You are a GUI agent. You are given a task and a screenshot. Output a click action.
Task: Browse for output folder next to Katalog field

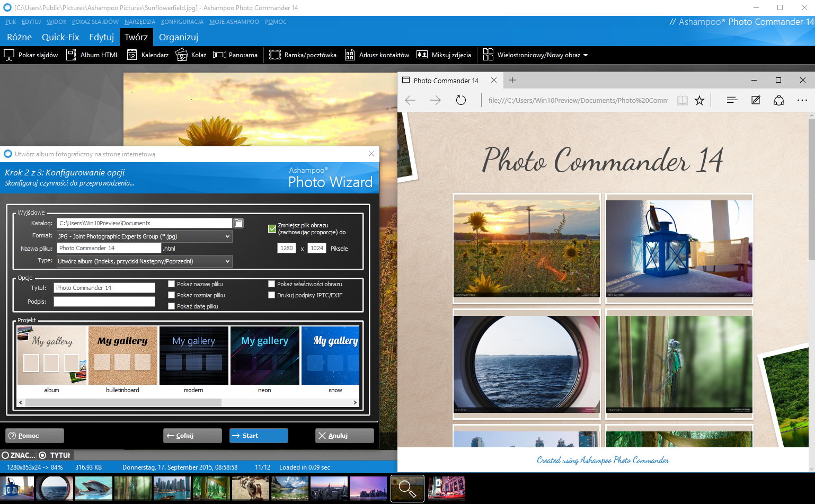(x=239, y=223)
